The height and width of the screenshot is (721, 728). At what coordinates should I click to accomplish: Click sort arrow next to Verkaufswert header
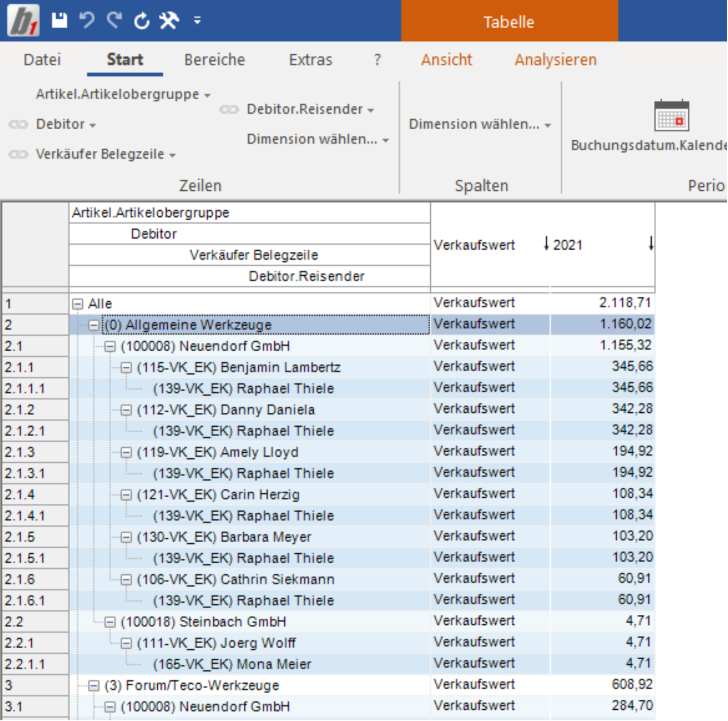coord(546,244)
